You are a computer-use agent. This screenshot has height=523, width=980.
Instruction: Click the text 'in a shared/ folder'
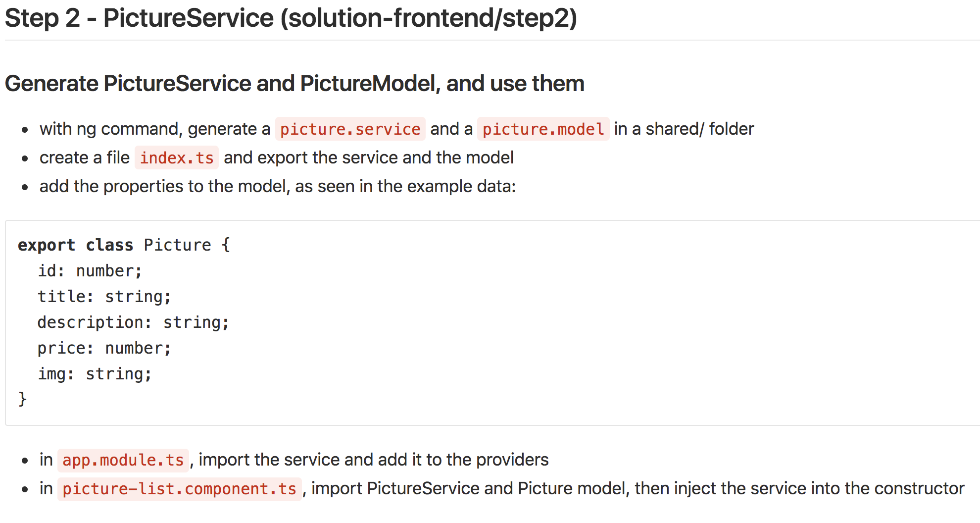tap(684, 129)
